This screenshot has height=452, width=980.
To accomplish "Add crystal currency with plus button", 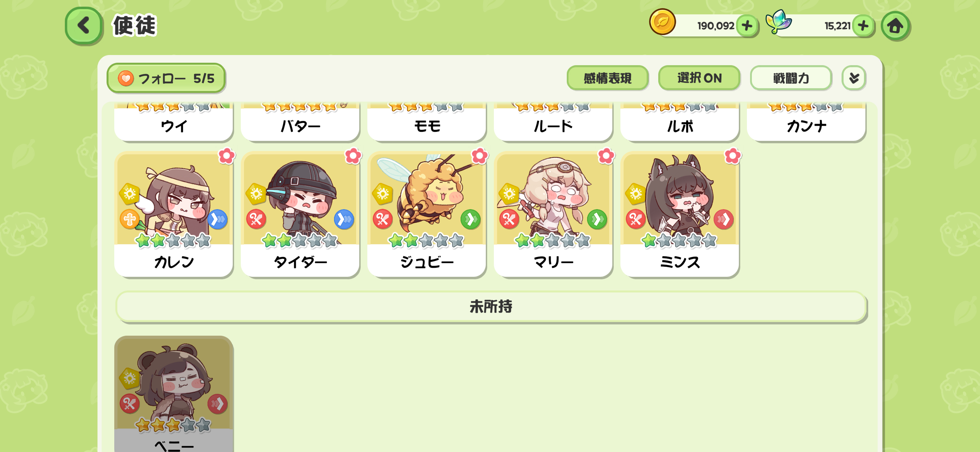I will tap(863, 26).
